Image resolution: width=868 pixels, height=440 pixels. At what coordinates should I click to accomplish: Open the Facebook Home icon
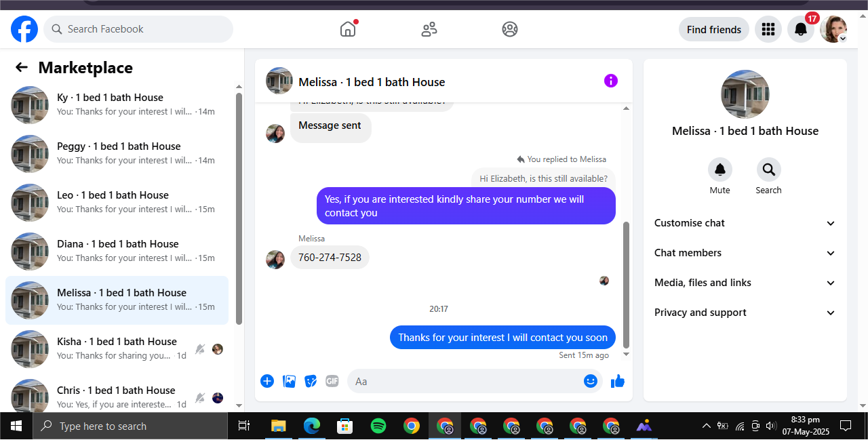[348, 29]
